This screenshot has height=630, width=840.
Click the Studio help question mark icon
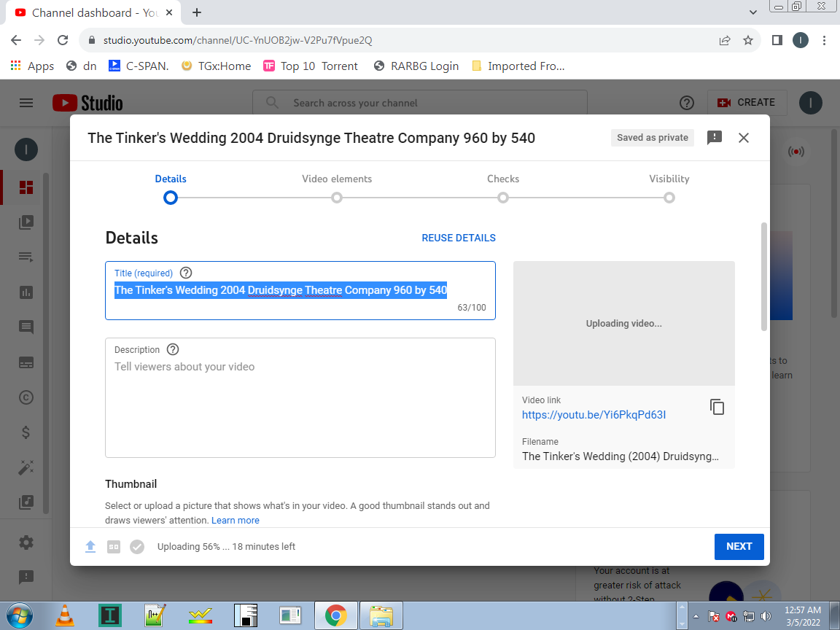687,103
